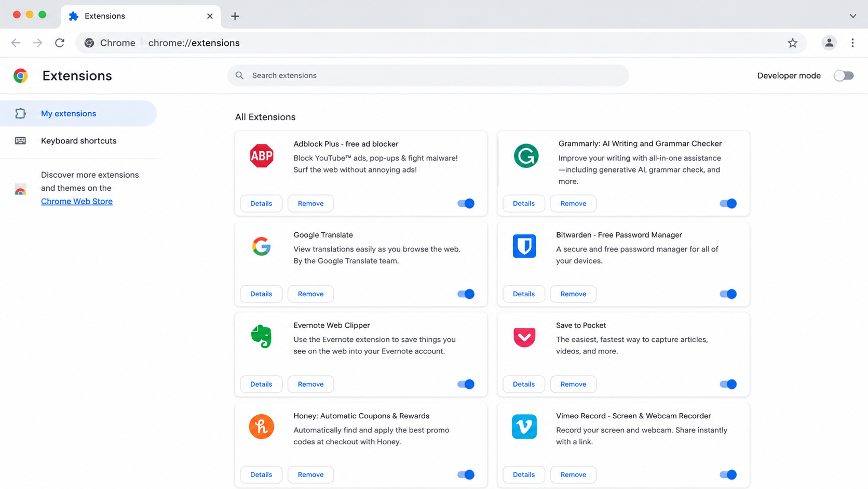
Task: Open the profile avatar menu
Action: click(829, 43)
